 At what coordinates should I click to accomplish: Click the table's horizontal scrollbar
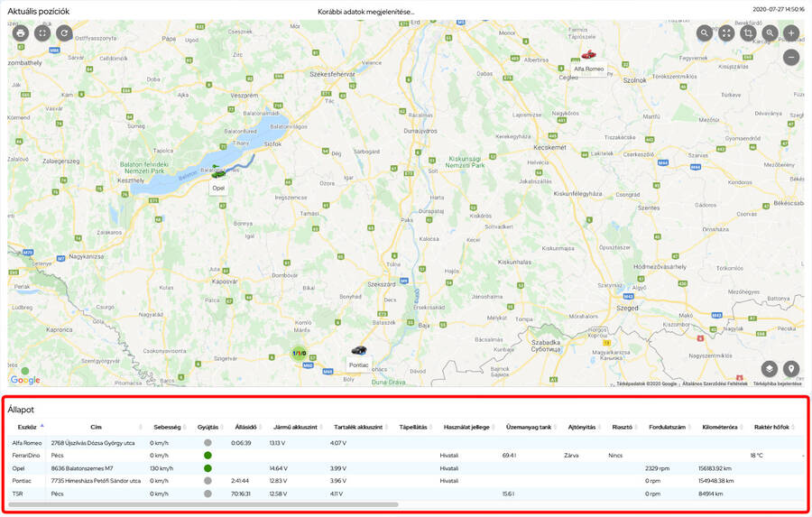[203, 504]
